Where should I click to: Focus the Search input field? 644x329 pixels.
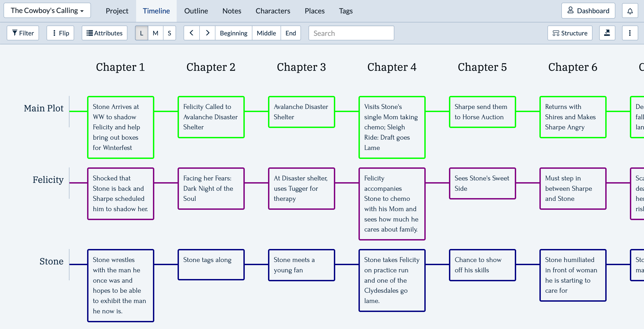click(x=351, y=33)
